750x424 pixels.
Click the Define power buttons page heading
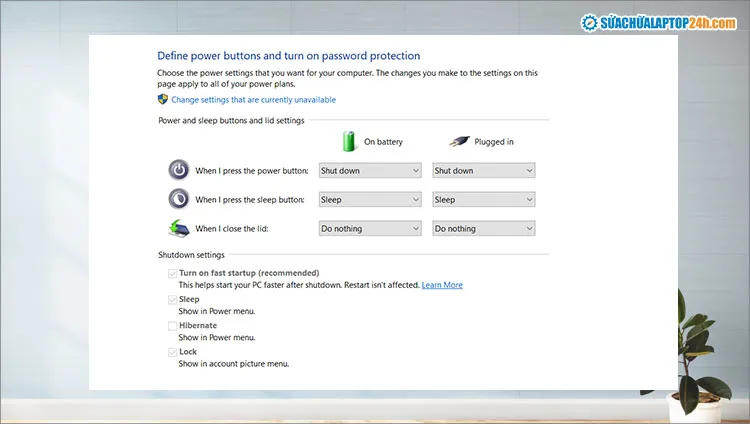[288, 56]
